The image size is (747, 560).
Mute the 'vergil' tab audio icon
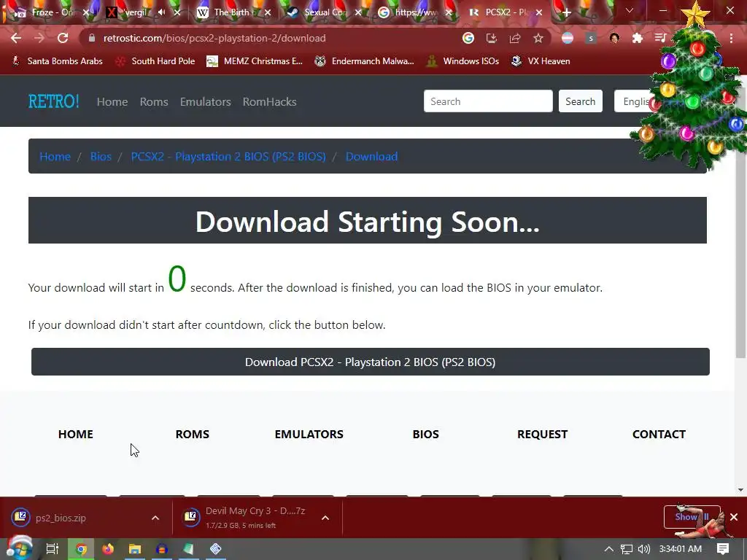pos(161,12)
